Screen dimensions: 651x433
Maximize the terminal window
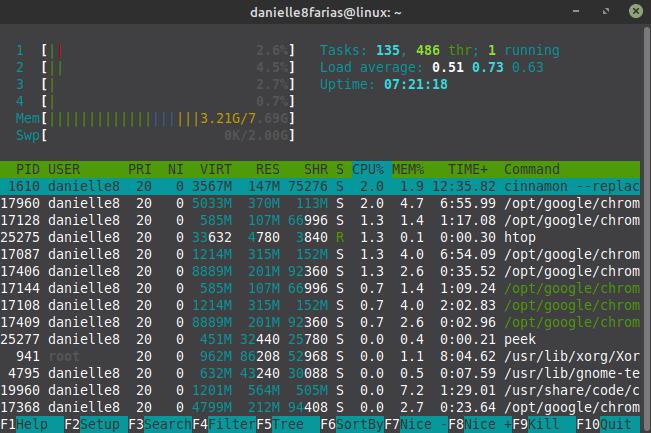tap(606, 12)
